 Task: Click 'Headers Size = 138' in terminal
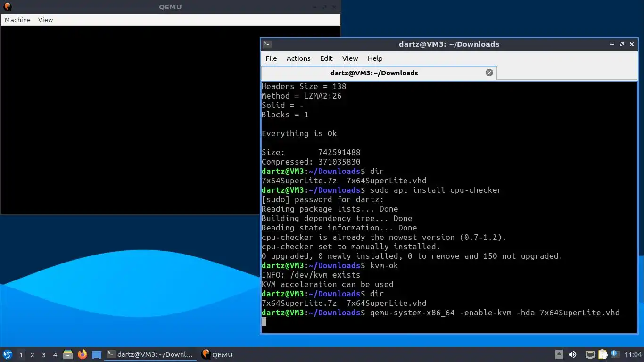click(304, 86)
